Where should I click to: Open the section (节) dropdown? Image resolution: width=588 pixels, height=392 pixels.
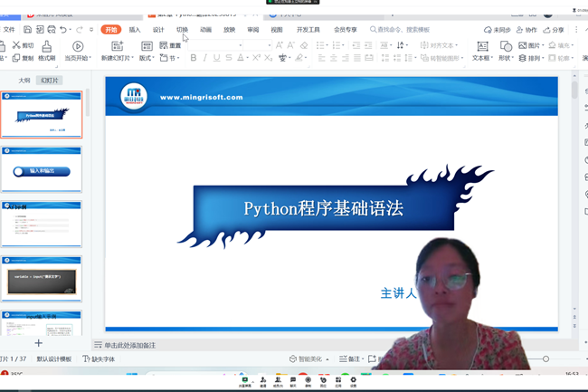tap(169, 58)
